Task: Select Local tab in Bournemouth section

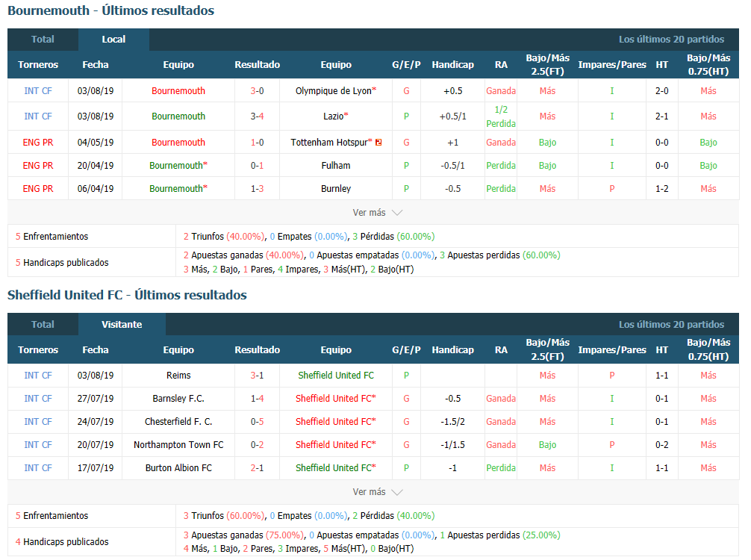Action: pos(113,40)
